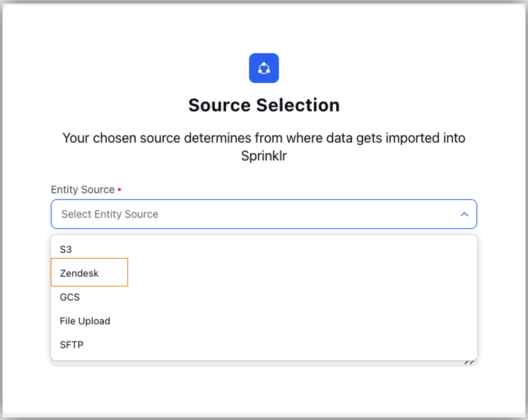Click the blue Source Selection icon
528x420 pixels.
[x=264, y=68]
